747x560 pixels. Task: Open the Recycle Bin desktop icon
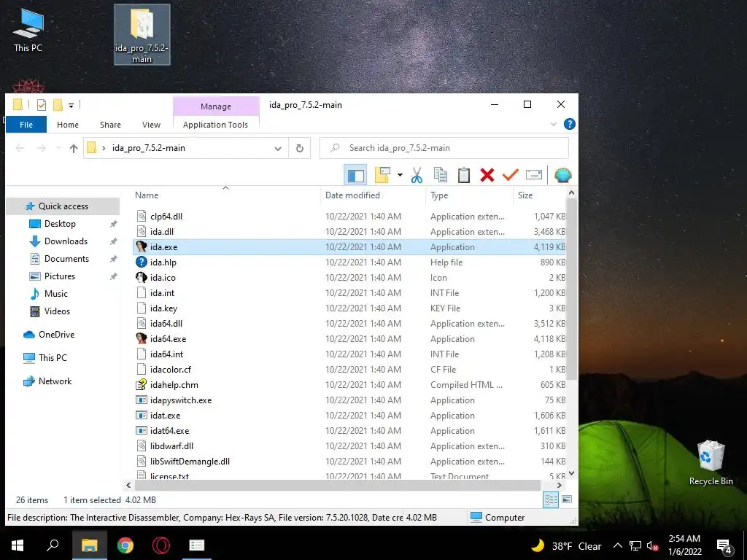(711, 462)
